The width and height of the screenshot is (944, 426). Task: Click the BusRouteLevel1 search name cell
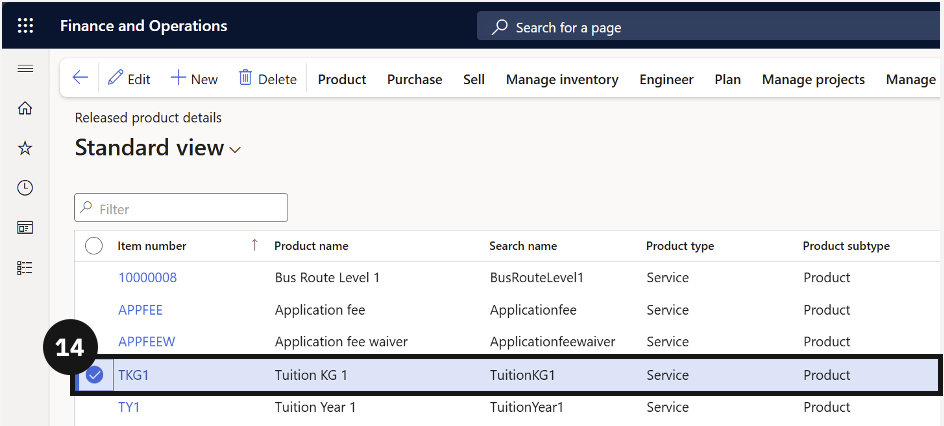pyautogui.click(x=536, y=277)
